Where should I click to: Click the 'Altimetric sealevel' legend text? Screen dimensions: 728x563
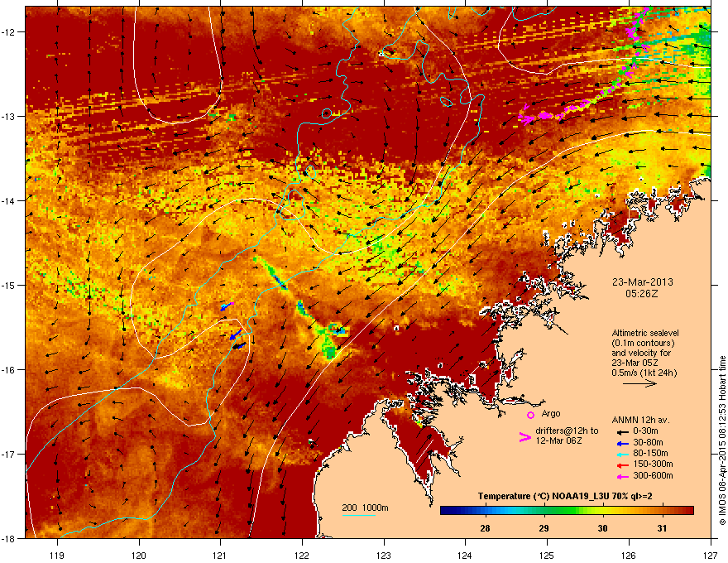(x=645, y=333)
